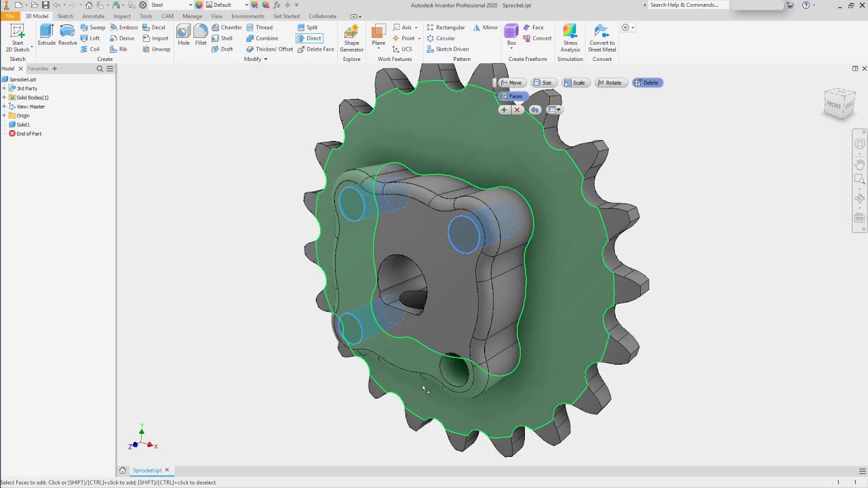The width and height of the screenshot is (868, 488).
Task: Open the Sketch ribbon tab
Action: pos(65,16)
